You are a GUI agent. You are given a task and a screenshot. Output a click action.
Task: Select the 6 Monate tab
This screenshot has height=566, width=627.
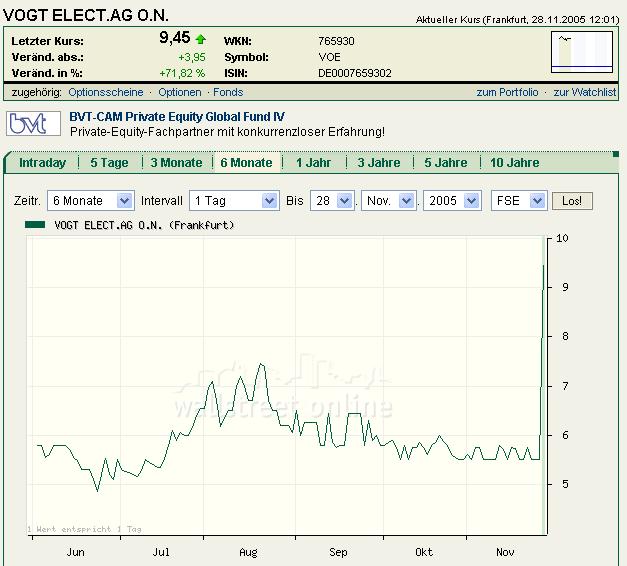246,163
